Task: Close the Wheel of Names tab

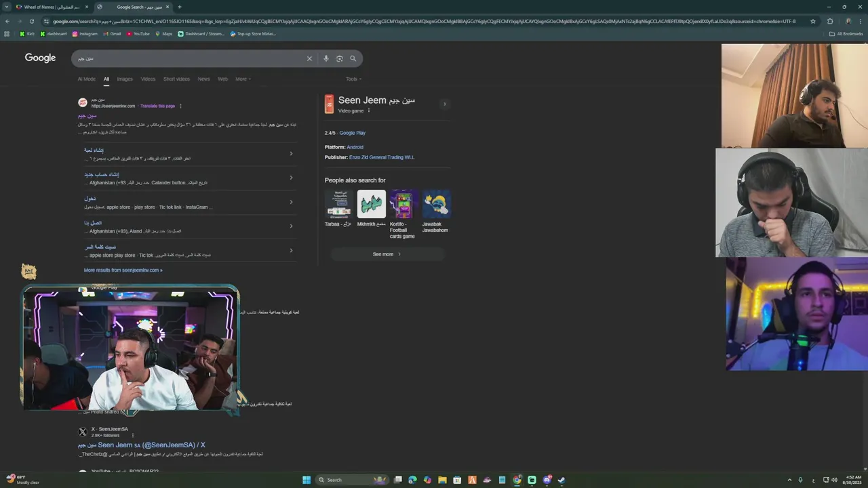Action: 87,7
